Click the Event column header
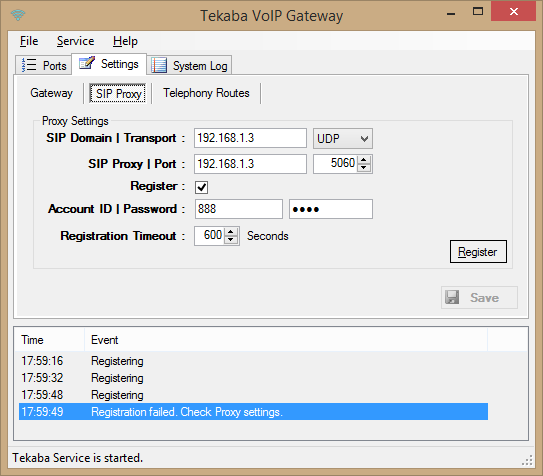Viewport: 543px width, 476px height. (x=286, y=340)
